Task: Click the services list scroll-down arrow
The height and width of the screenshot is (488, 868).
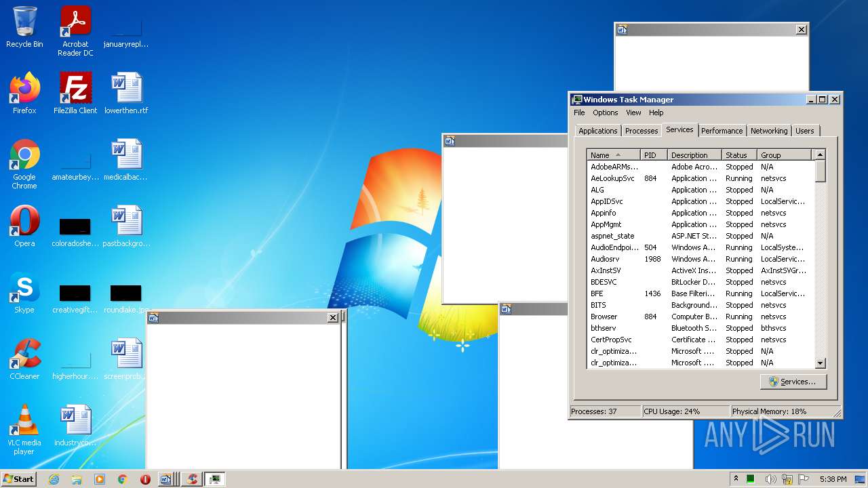Action: point(820,363)
